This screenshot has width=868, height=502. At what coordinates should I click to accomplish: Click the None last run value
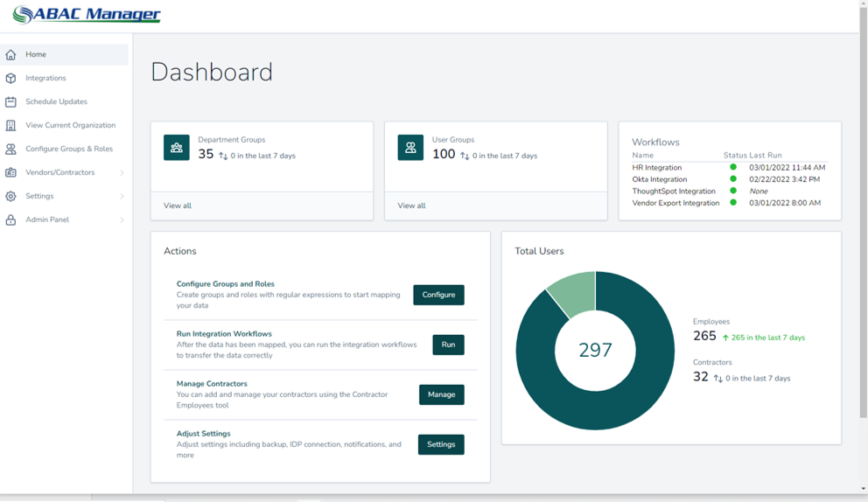(759, 191)
